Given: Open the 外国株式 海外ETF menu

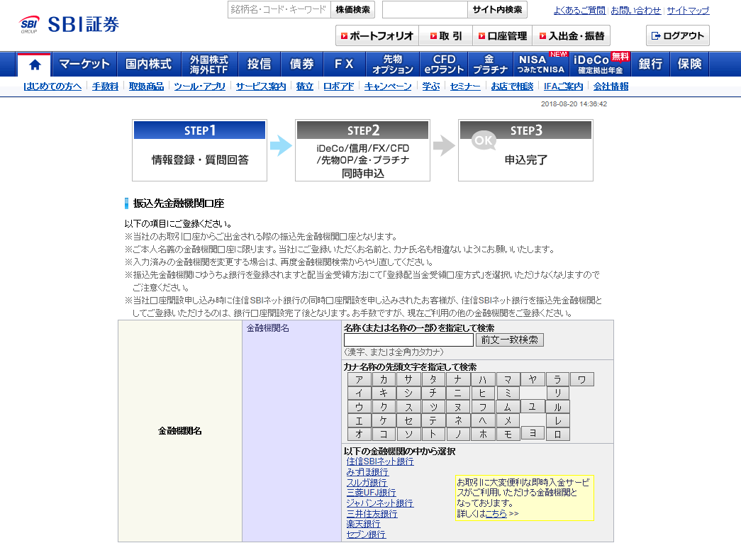Looking at the screenshot, I should (209, 65).
